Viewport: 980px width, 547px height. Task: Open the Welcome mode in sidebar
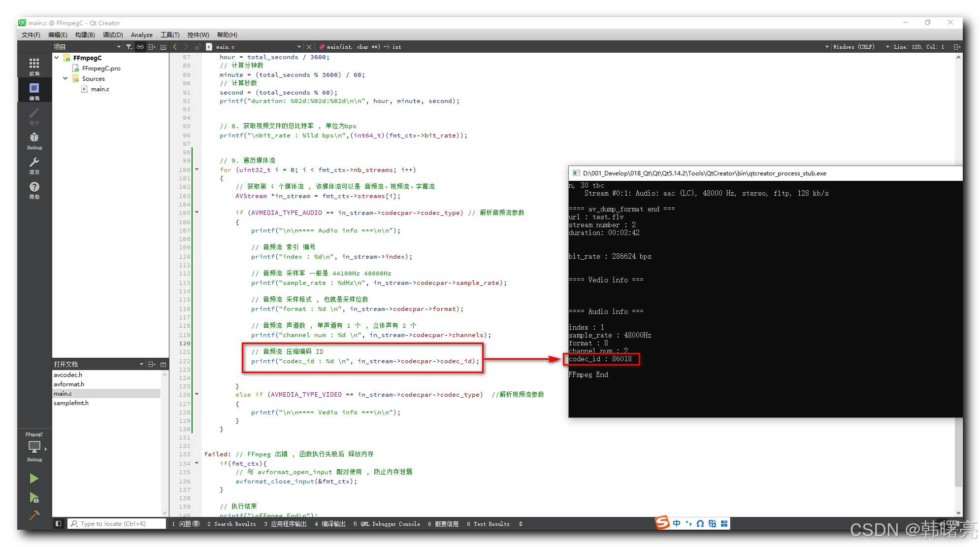34,66
